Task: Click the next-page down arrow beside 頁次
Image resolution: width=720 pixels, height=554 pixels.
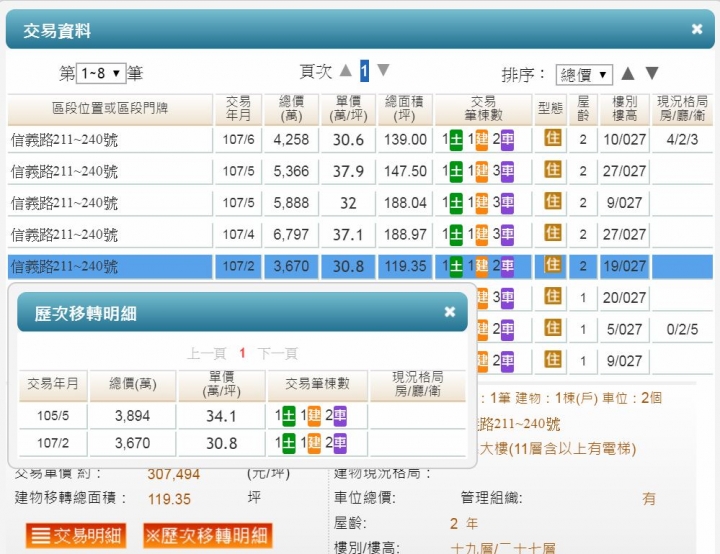Action: (x=383, y=70)
